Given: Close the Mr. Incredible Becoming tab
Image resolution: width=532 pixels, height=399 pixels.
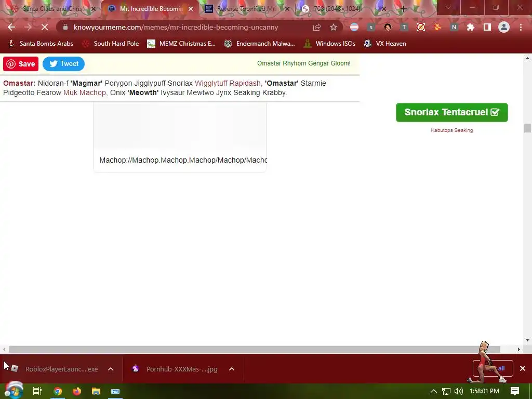Looking at the screenshot, I should (191, 9).
